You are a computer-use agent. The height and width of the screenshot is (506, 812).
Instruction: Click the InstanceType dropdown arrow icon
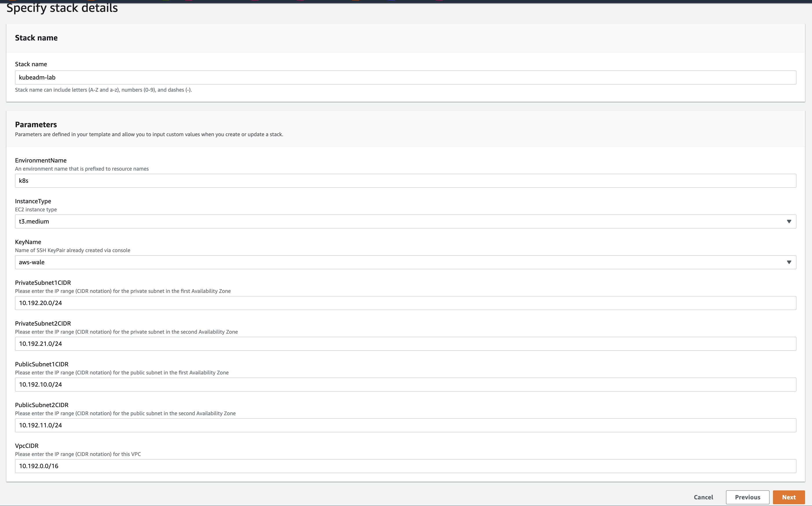pyautogui.click(x=789, y=221)
